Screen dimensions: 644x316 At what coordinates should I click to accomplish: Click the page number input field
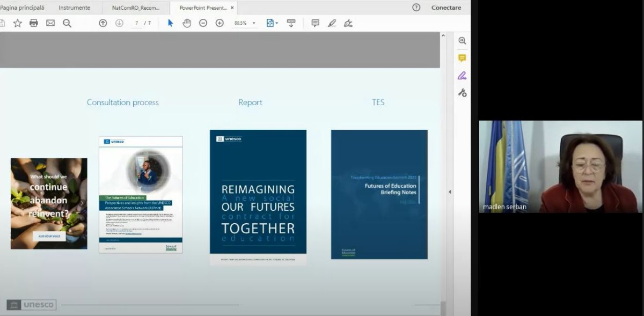137,23
